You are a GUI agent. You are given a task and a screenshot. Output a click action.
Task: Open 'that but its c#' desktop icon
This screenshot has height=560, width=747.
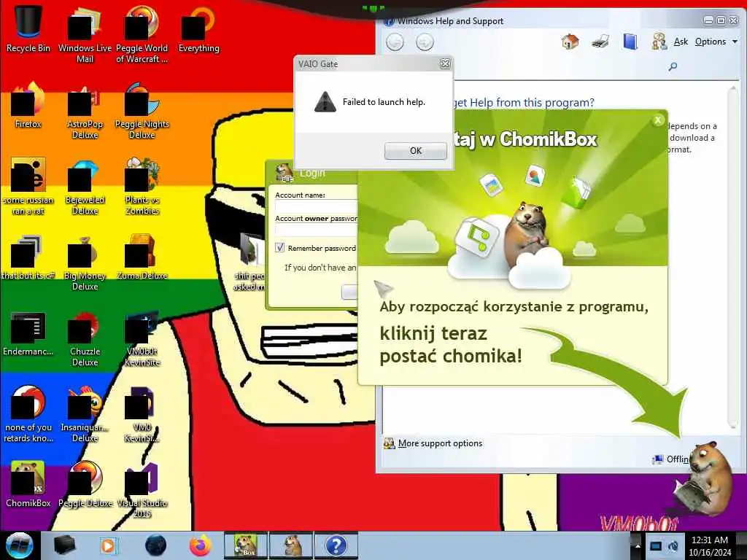click(28, 257)
